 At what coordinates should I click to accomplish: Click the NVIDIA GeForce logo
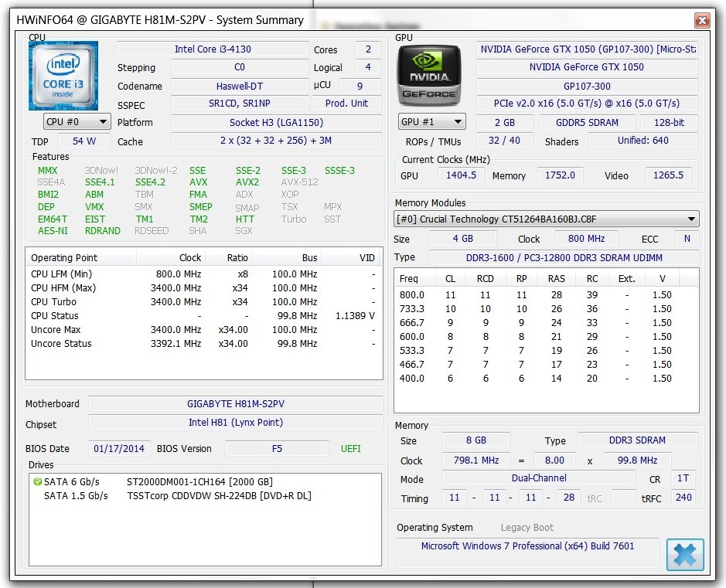coord(429,76)
